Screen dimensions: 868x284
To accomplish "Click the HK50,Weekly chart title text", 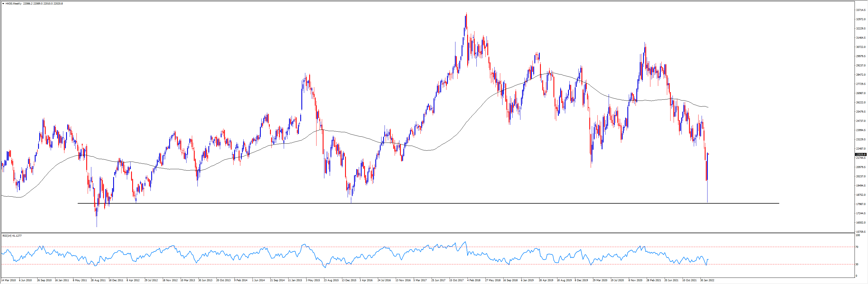I will pos(13,4).
